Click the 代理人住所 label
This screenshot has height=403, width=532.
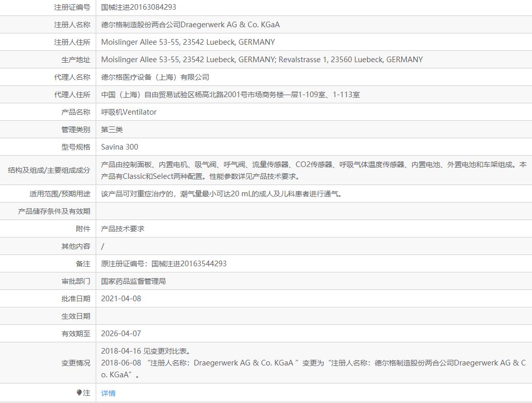tap(72, 95)
